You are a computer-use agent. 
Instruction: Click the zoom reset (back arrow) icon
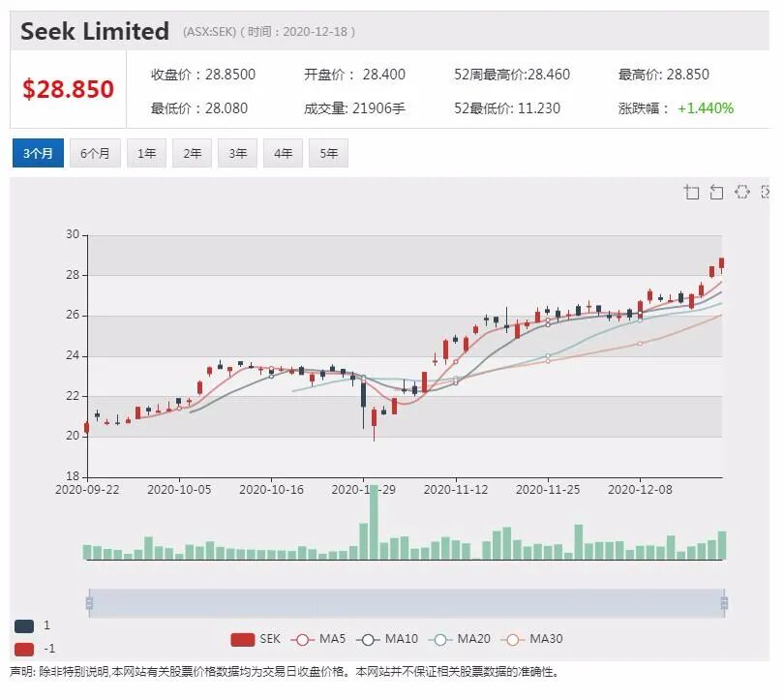click(716, 192)
